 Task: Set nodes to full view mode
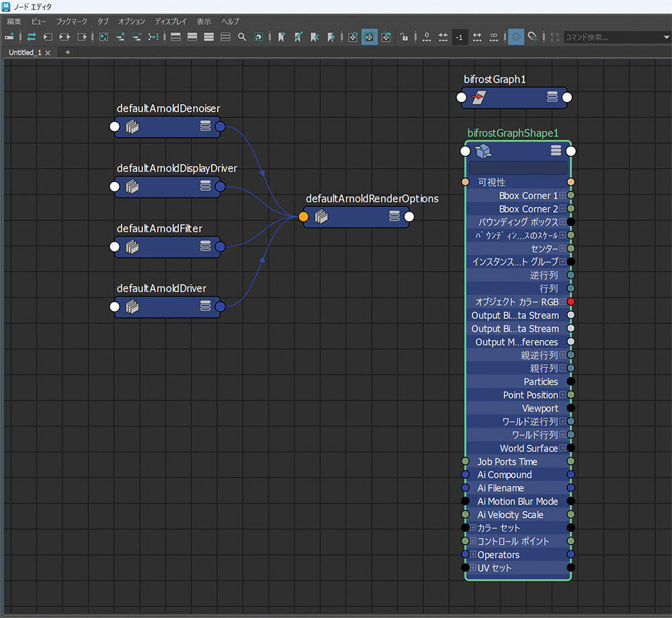209,37
